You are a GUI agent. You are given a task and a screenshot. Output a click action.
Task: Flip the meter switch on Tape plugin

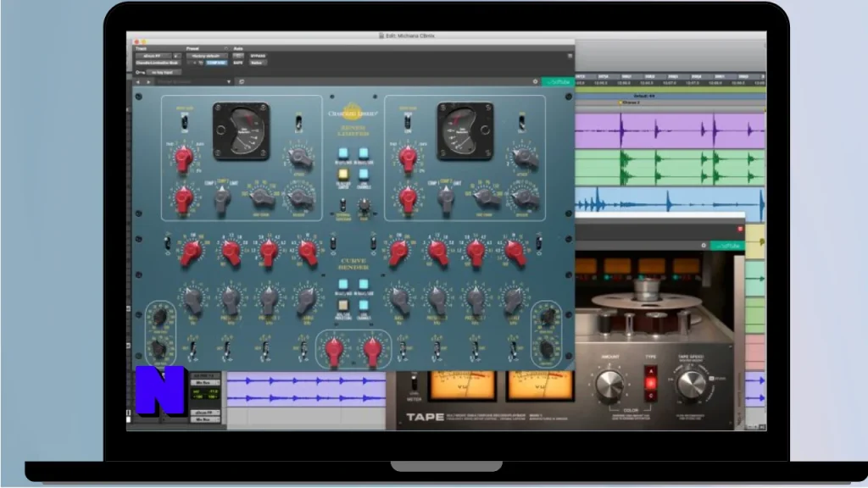(414, 382)
